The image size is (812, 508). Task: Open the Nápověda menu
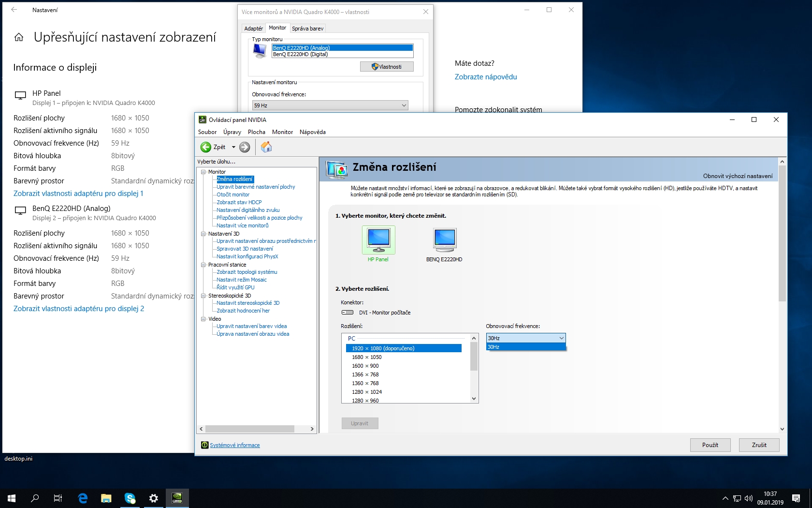tap(313, 132)
